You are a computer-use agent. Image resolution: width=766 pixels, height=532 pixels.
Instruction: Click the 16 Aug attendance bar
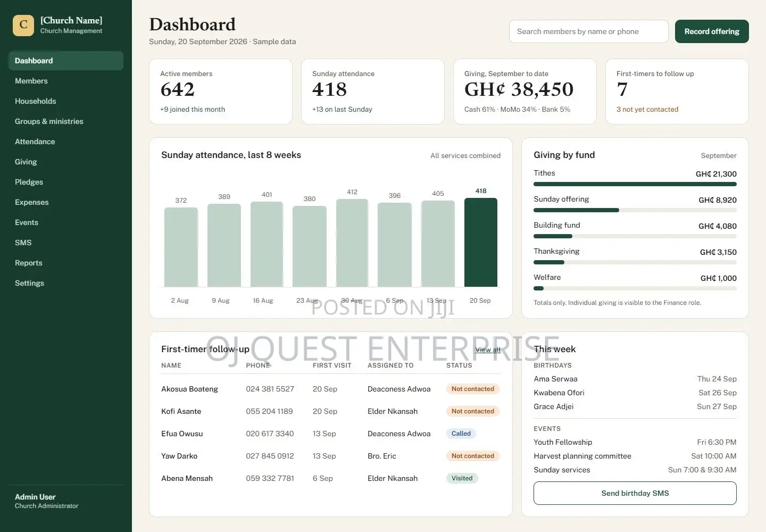[x=267, y=245]
